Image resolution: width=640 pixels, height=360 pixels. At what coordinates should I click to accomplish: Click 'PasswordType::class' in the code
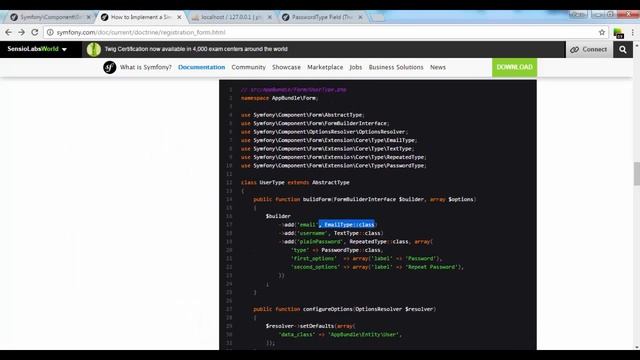(x=352, y=250)
